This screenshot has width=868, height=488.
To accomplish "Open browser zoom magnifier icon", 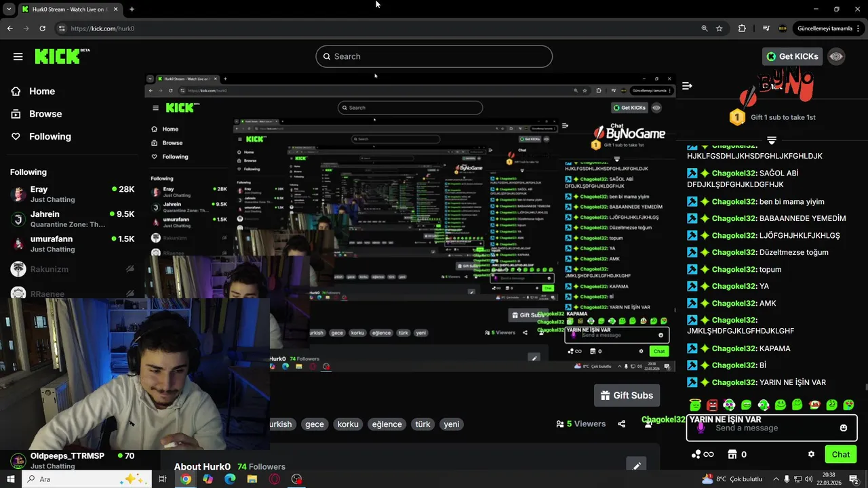I will click(x=705, y=28).
